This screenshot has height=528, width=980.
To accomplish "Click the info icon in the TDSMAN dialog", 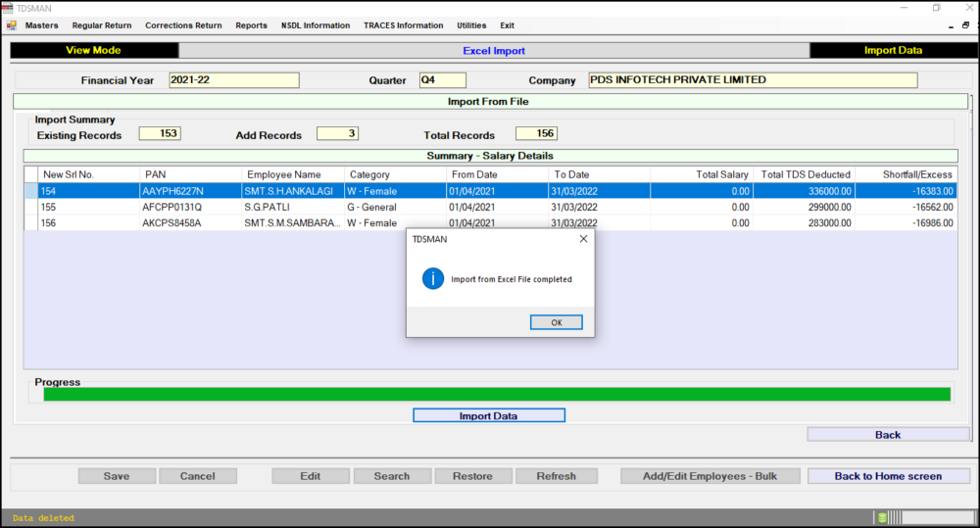I will [432, 278].
